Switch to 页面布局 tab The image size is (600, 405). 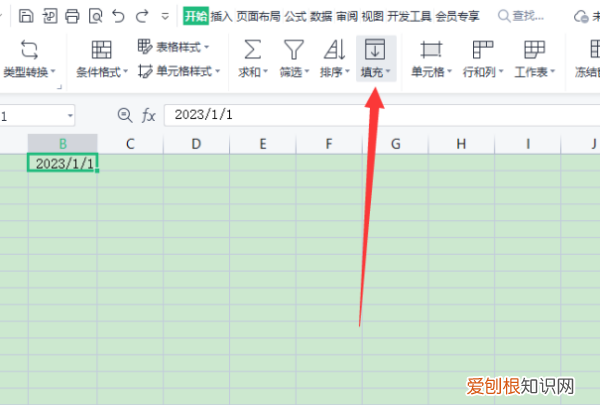[258, 16]
